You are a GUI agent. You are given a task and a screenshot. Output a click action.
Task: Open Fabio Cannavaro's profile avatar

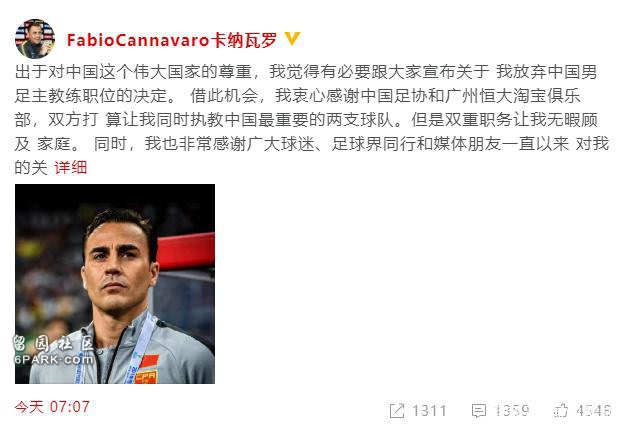click(35, 39)
